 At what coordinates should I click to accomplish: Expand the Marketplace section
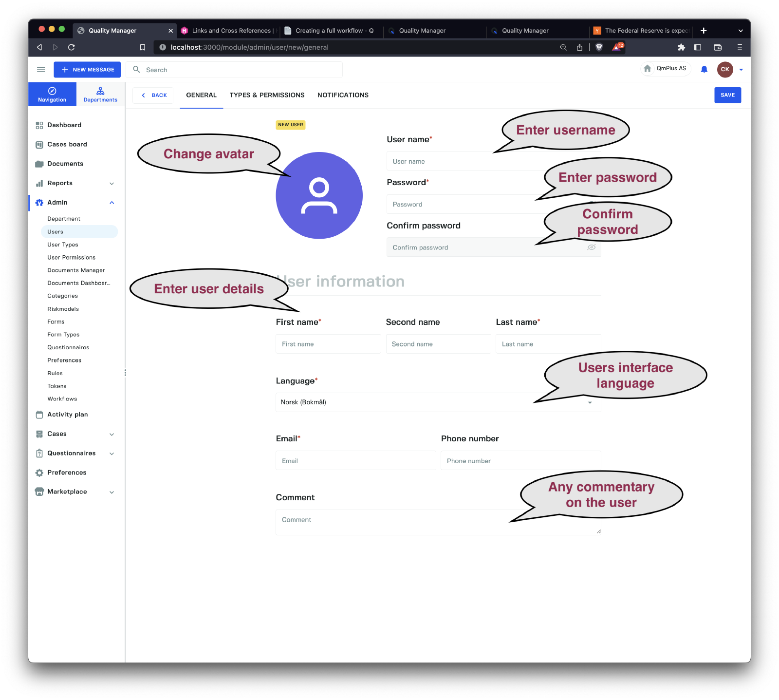coord(111,492)
